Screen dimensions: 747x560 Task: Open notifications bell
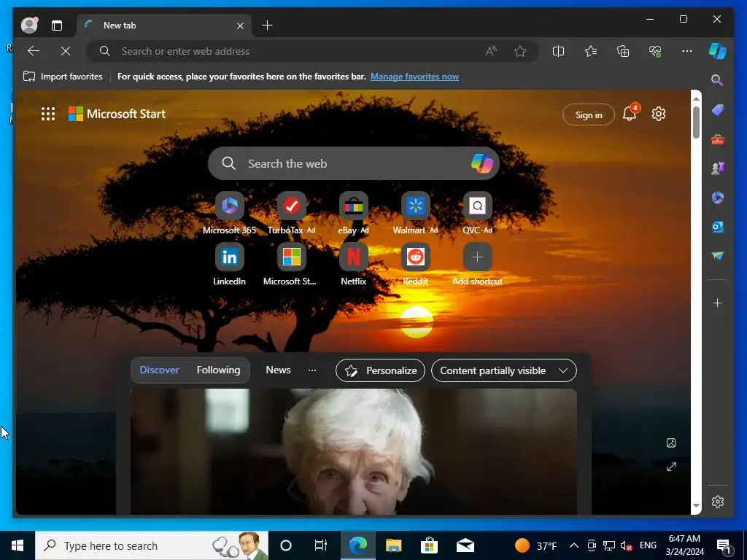tap(630, 113)
